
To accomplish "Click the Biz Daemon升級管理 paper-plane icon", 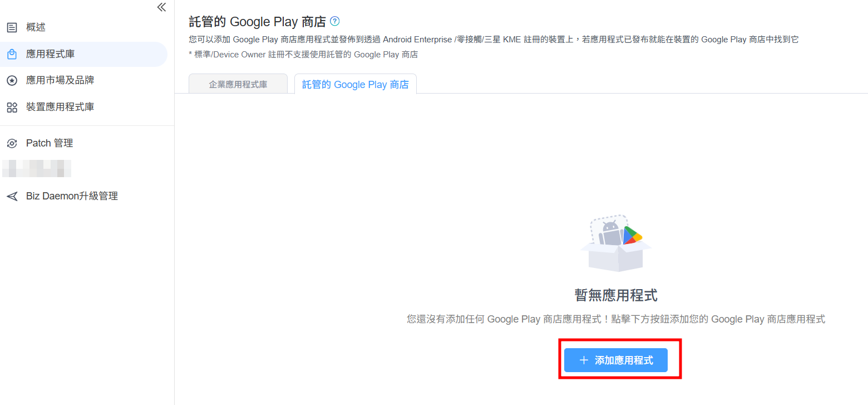I will (12, 197).
